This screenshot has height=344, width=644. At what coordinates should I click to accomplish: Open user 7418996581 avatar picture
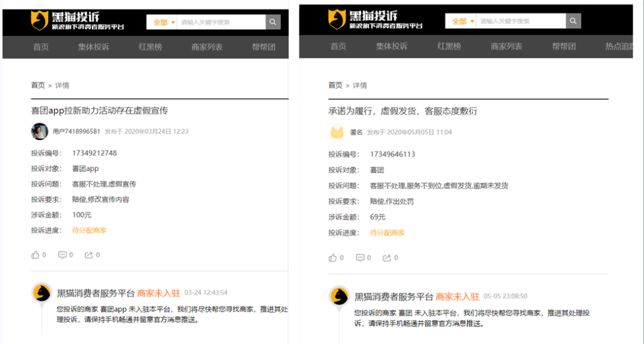(x=40, y=131)
